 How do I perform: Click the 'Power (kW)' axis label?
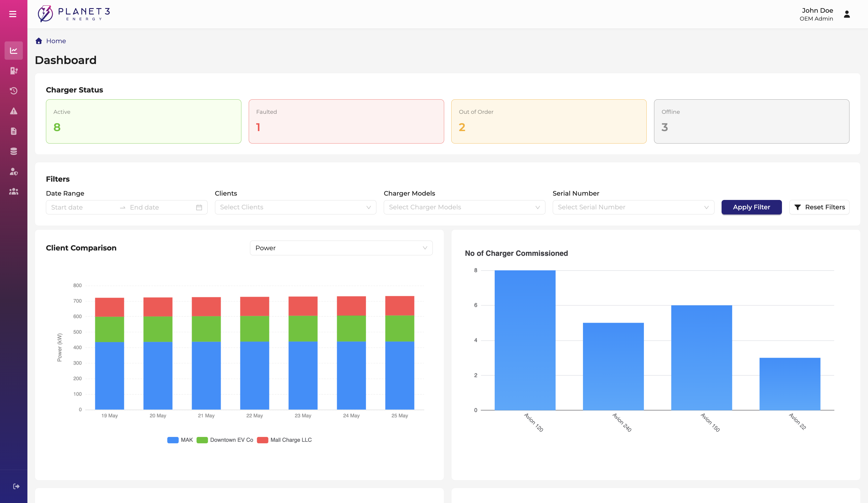tap(60, 348)
